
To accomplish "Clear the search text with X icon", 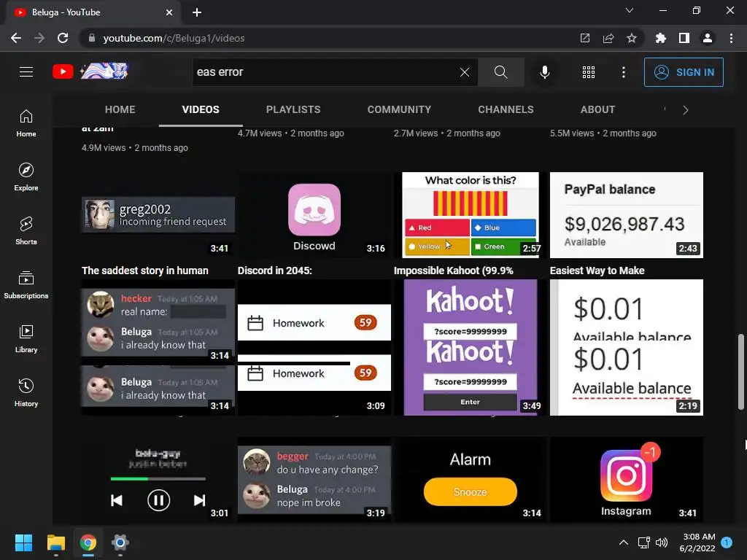I will point(465,72).
